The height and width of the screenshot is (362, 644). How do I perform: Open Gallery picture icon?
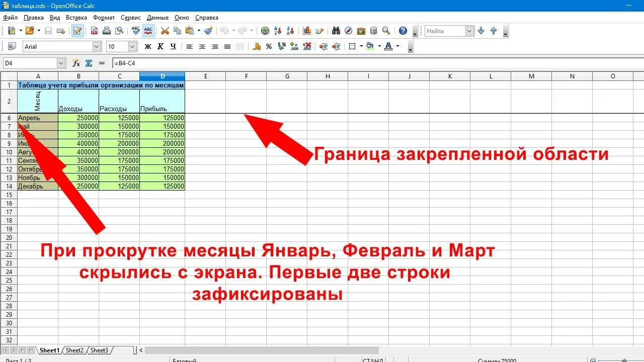point(361,31)
